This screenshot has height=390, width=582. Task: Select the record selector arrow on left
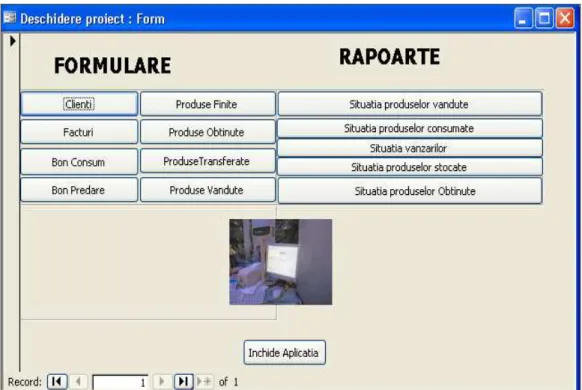pyautogui.click(x=12, y=41)
